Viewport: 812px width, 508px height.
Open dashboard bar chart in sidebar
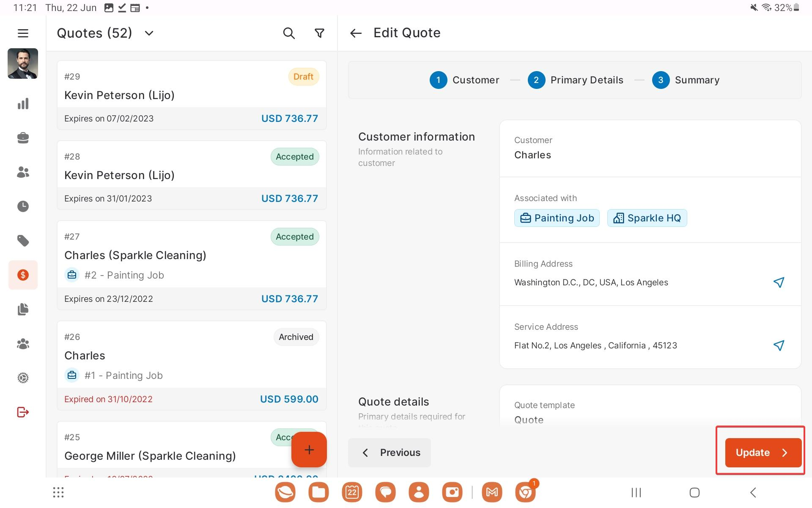(x=23, y=104)
